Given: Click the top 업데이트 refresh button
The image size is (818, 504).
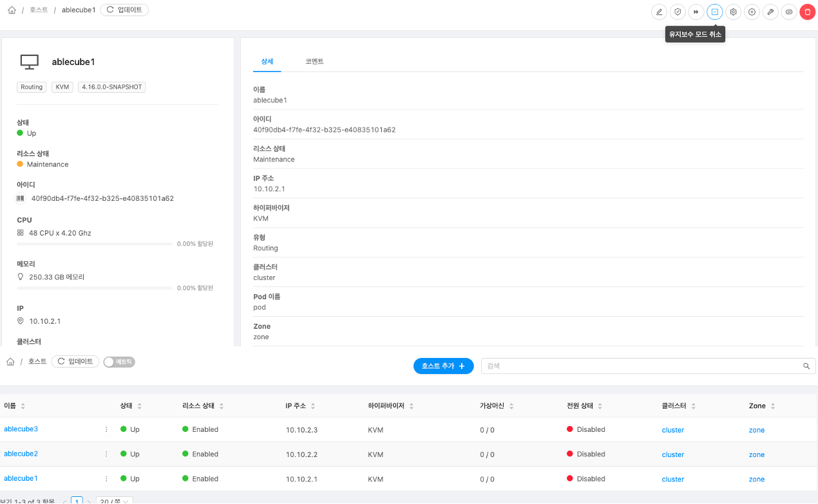Looking at the screenshot, I should point(124,10).
